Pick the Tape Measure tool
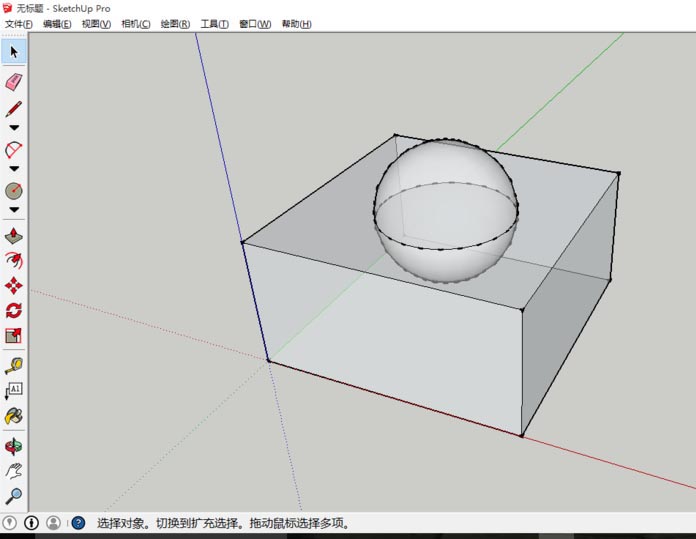Viewport: 696px width, 539px height. pyautogui.click(x=14, y=366)
